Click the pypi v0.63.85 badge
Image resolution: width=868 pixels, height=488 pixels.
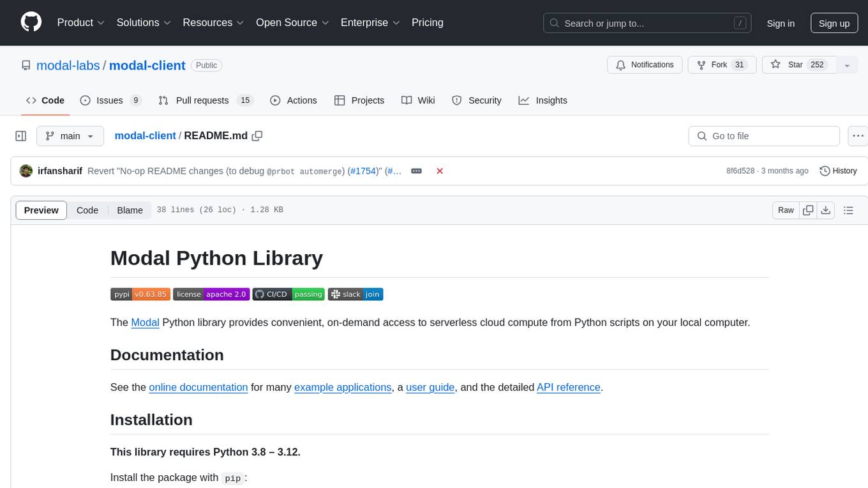coord(140,294)
